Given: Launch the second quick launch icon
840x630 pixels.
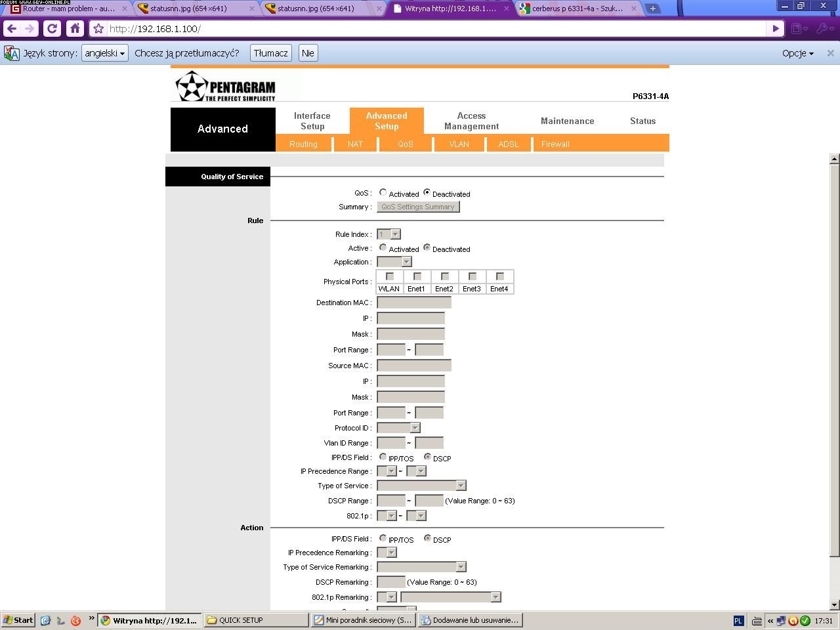Looking at the screenshot, I should click(x=60, y=620).
